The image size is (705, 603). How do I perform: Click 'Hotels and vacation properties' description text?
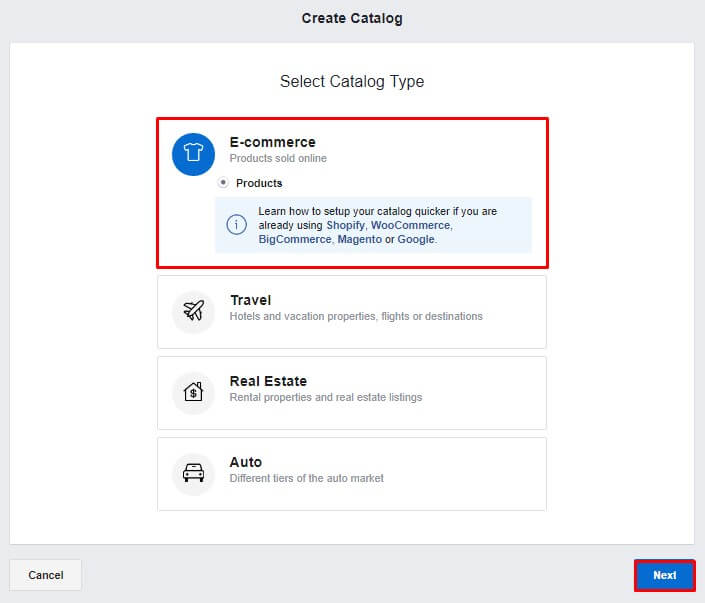pyautogui.click(x=356, y=317)
